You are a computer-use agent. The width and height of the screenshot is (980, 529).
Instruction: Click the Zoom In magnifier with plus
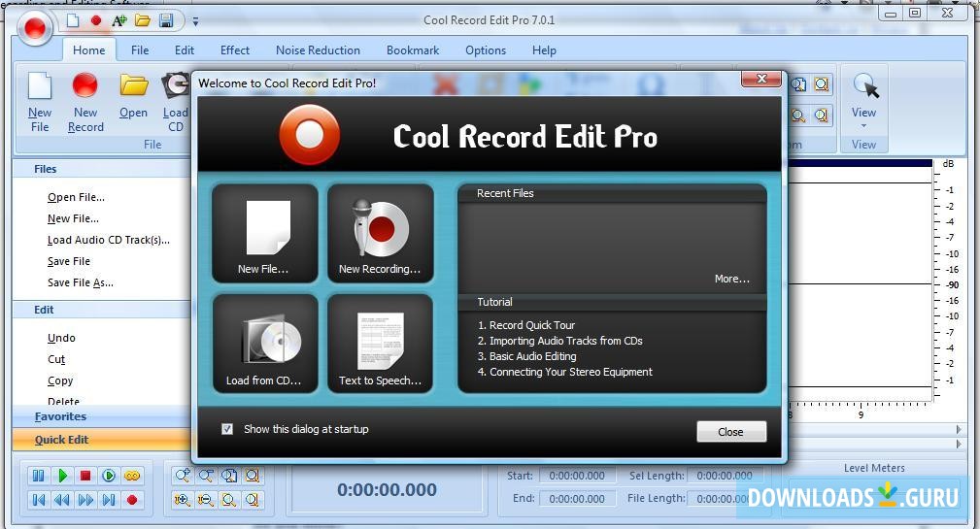click(x=183, y=476)
